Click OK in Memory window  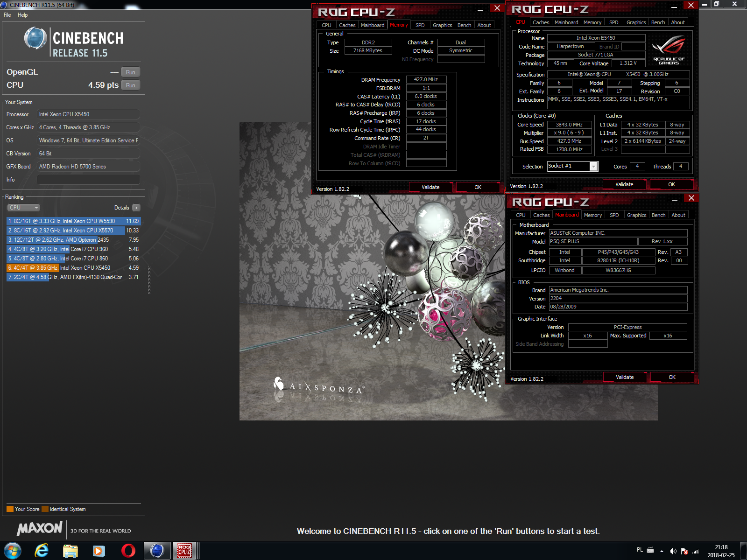coord(478,187)
